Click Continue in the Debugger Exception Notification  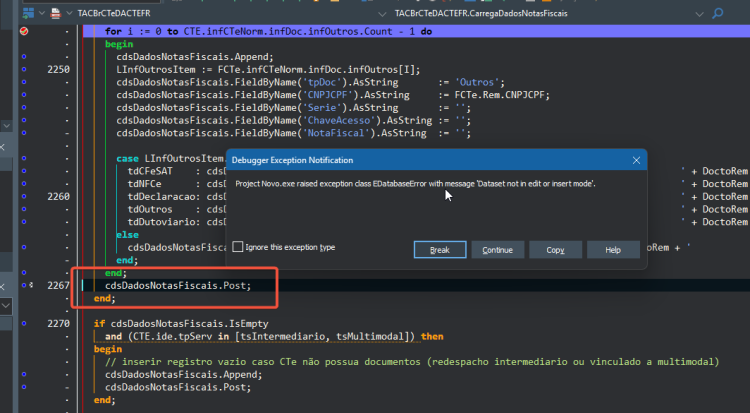click(497, 250)
